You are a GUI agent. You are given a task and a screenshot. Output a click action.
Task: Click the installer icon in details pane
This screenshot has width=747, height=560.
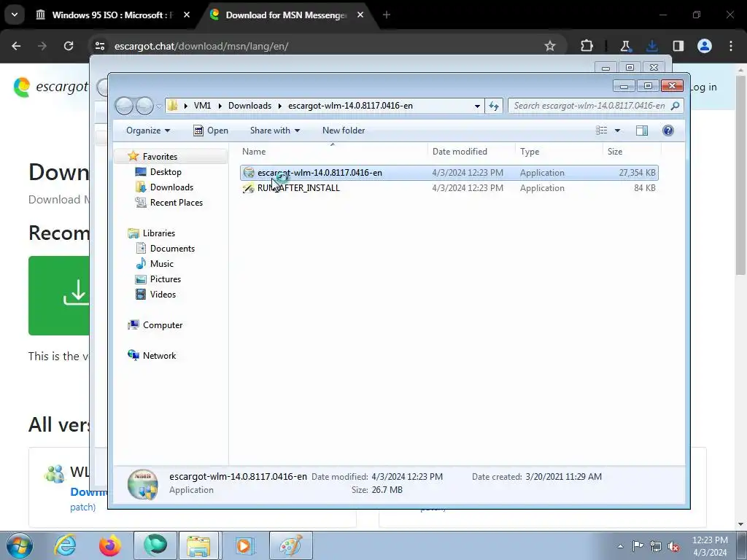coord(143,484)
